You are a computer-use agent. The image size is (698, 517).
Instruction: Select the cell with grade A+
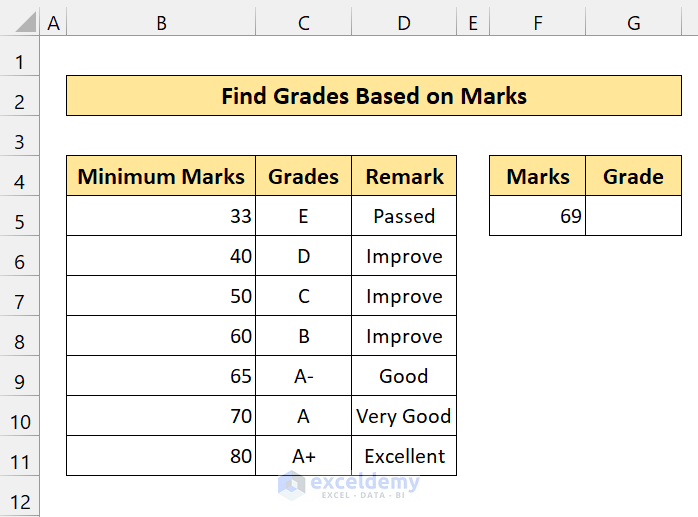(304, 456)
